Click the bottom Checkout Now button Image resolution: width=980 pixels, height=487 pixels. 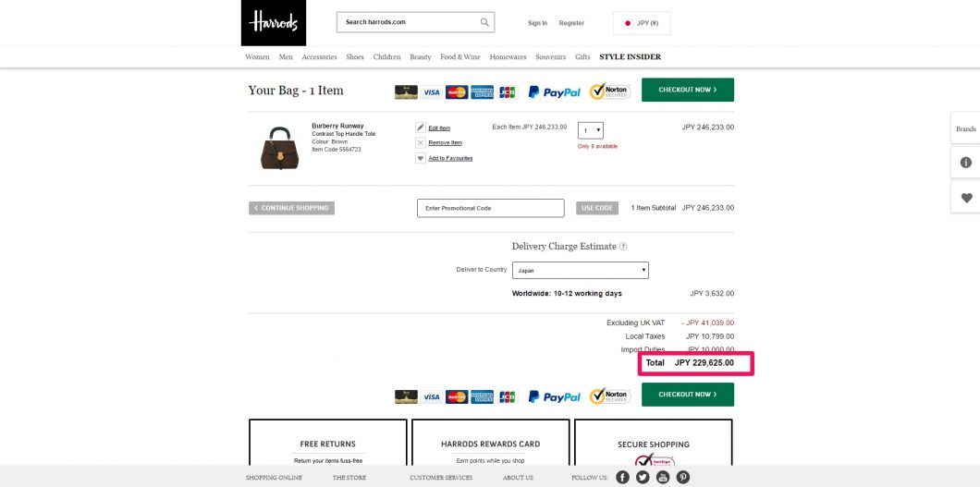pos(688,395)
